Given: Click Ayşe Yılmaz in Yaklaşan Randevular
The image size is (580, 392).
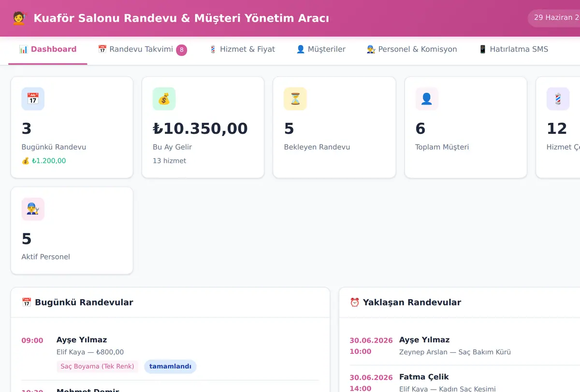Looking at the screenshot, I should pos(424,340).
